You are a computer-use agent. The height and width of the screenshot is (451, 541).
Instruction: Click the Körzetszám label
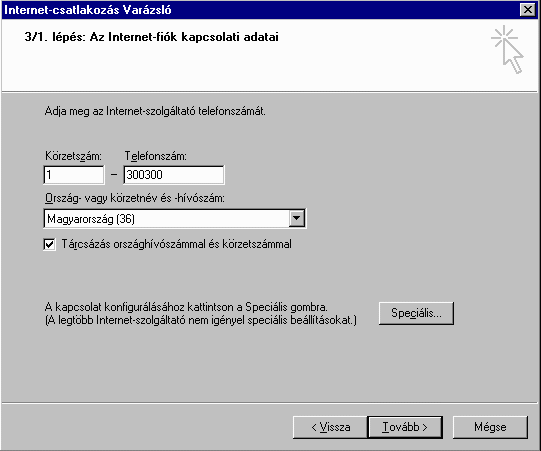click(x=73, y=156)
